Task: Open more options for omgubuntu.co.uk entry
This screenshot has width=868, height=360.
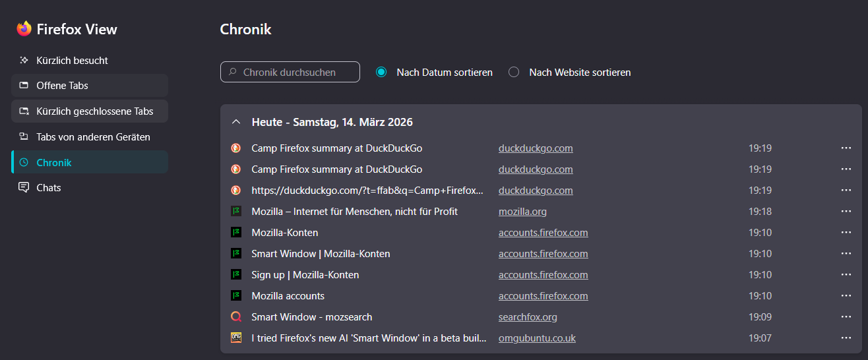Action: [x=846, y=338]
